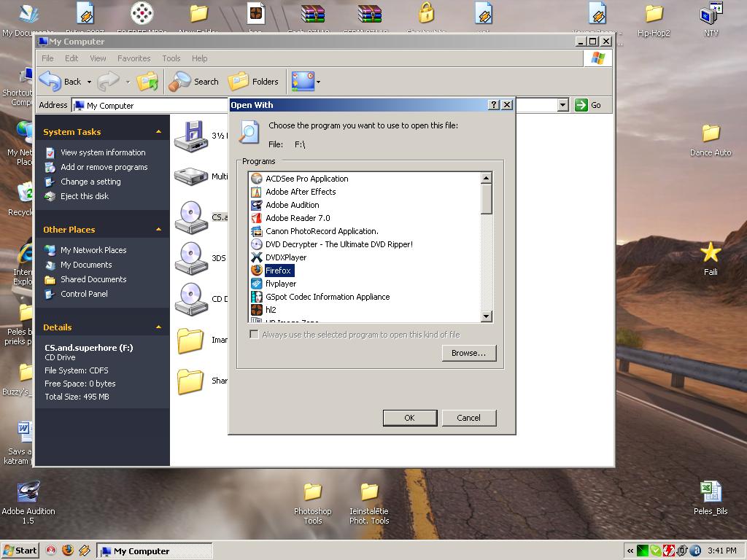Screen dimensions: 747x560
Task: Show hidden system tray icons
Action: click(x=630, y=551)
